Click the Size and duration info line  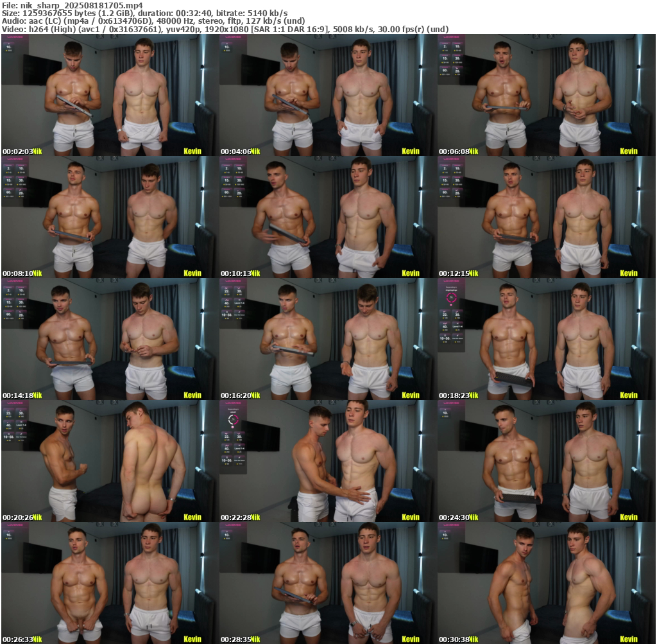(144, 13)
